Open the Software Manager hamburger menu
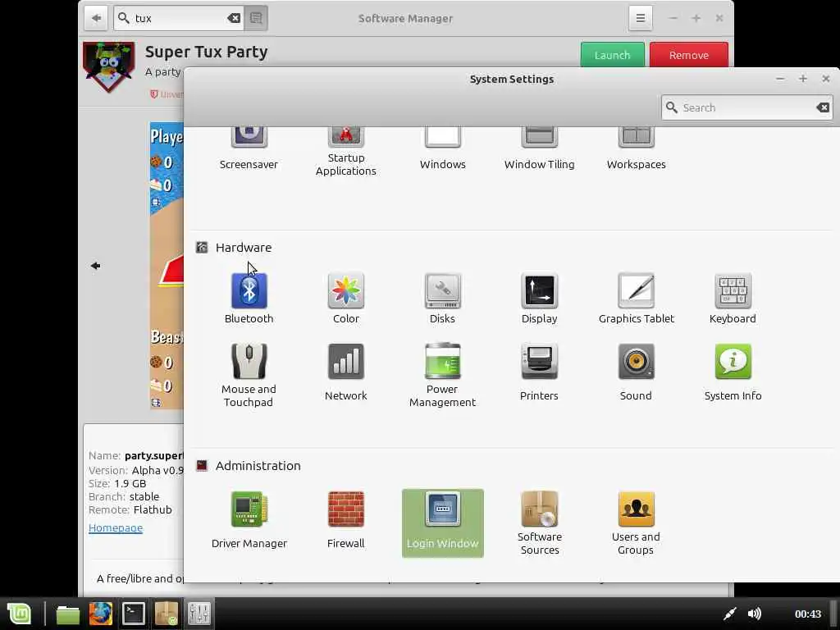This screenshot has width=840, height=630. pyautogui.click(x=640, y=18)
